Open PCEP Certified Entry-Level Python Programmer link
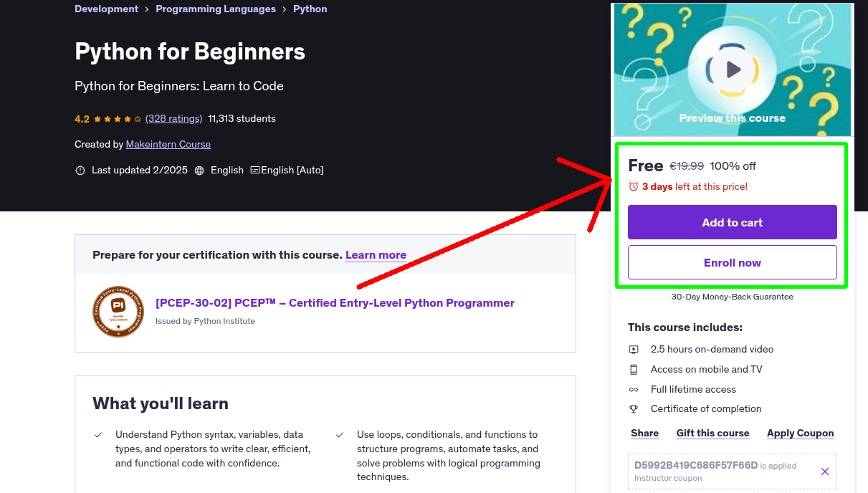Image resolution: width=868 pixels, height=493 pixels. click(335, 303)
